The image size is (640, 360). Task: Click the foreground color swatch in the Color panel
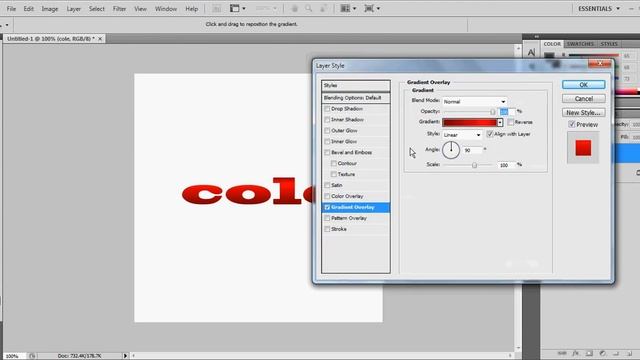pos(549,55)
